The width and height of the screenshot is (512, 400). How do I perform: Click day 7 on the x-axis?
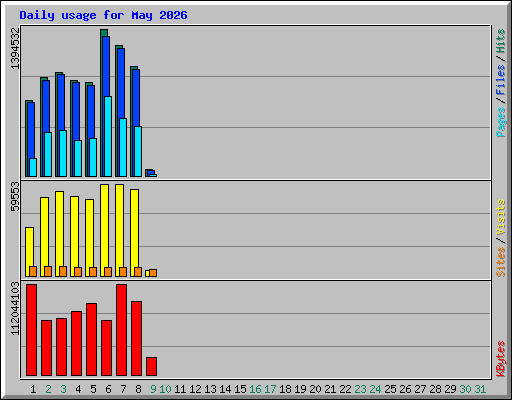pyautogui.click(x=123, y=389)
